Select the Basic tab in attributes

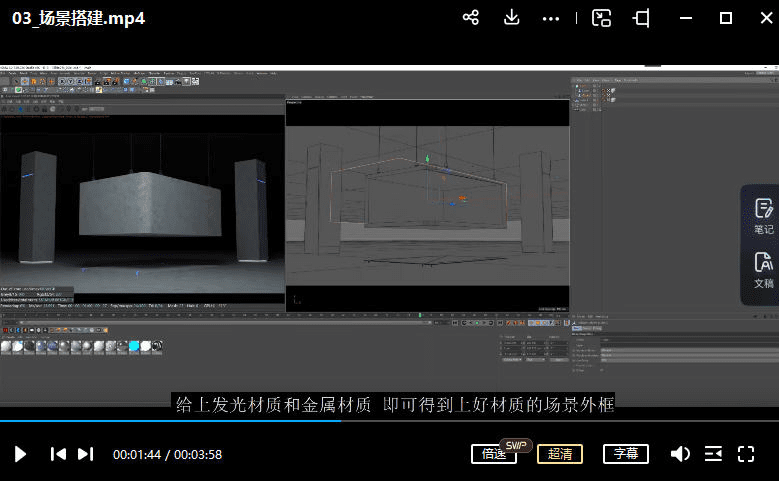point(577,328)
